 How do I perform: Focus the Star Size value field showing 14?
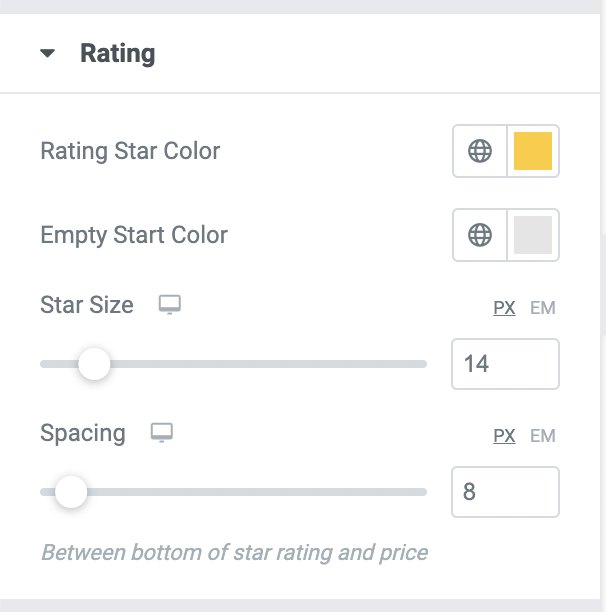pos(505,364)
